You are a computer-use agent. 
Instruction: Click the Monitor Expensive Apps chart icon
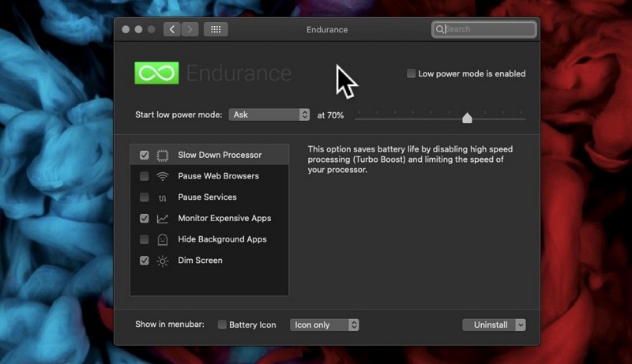coord(163,219)
